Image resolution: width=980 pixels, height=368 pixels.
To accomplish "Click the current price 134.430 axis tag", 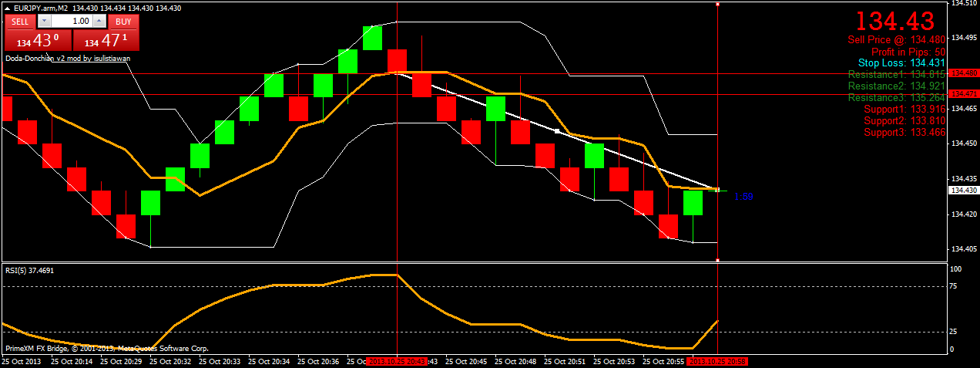I will 964,190.
